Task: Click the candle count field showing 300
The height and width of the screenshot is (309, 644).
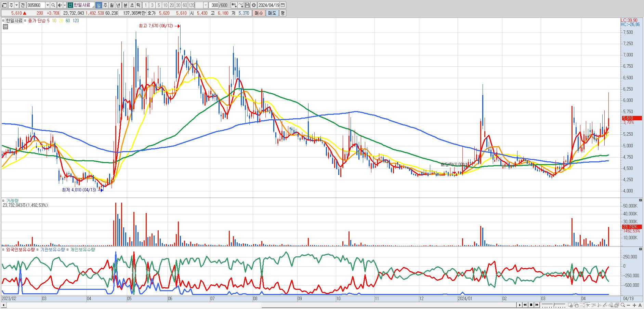Action: pyautogui.click(x=214, y=5)
